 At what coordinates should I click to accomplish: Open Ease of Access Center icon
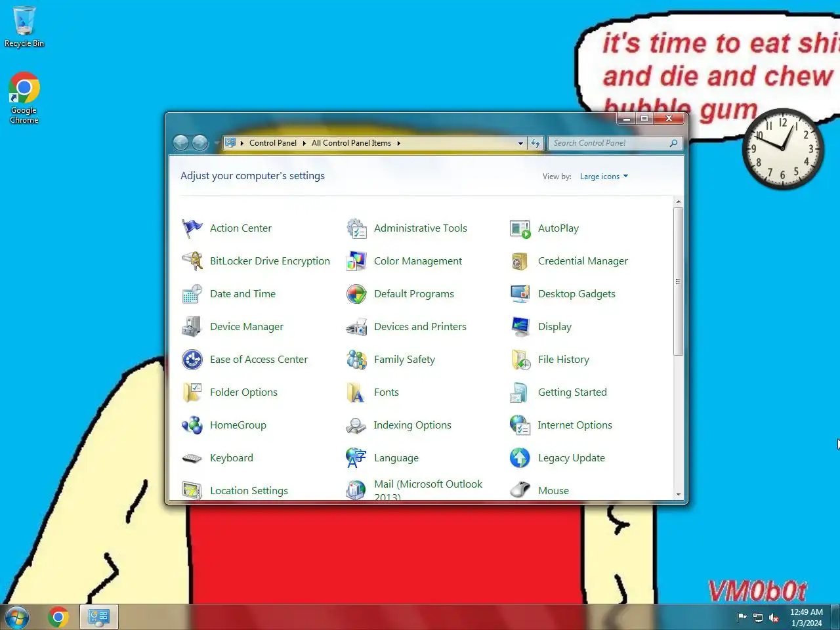click(192, 360)
